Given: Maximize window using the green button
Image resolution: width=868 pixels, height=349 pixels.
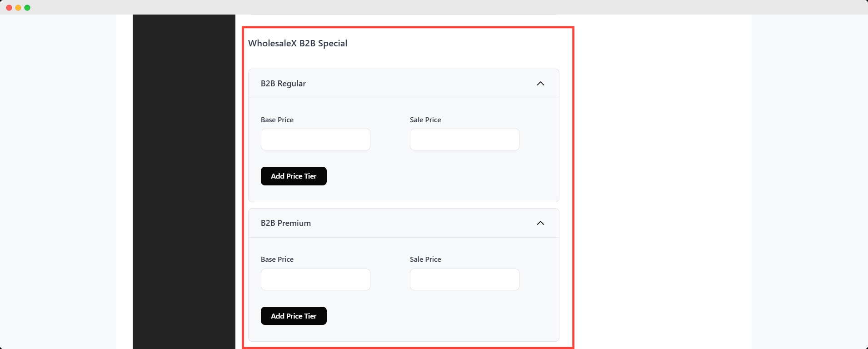Looking at the screenshot, I should tap(27, 8).
